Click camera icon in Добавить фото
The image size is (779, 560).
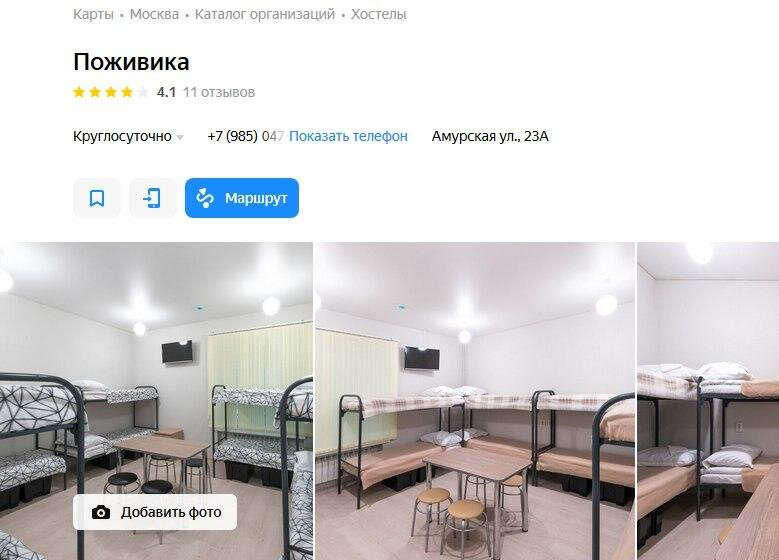point(101,512)
